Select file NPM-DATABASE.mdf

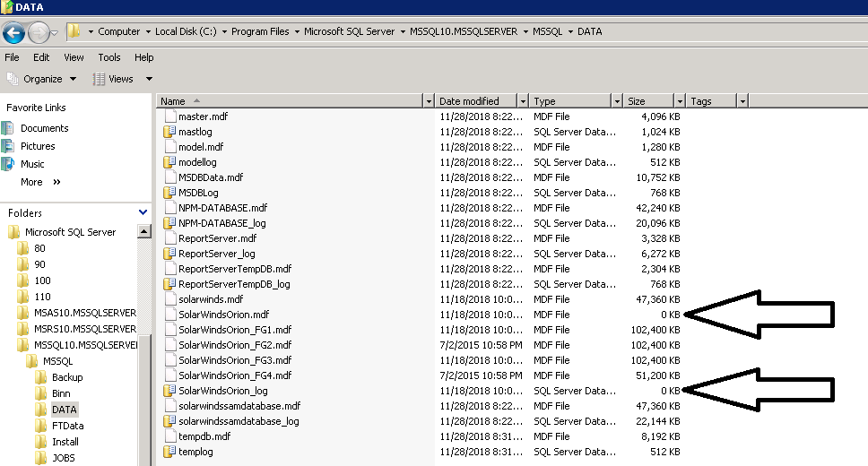pos(222,208)
